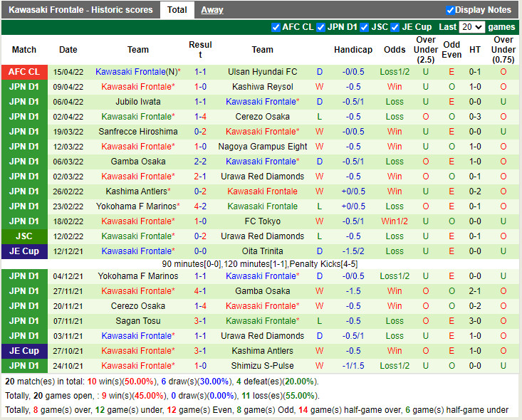Open FC Tokyo team link
The width and height of the screenshot is (522, 420).
click(263, 221)
